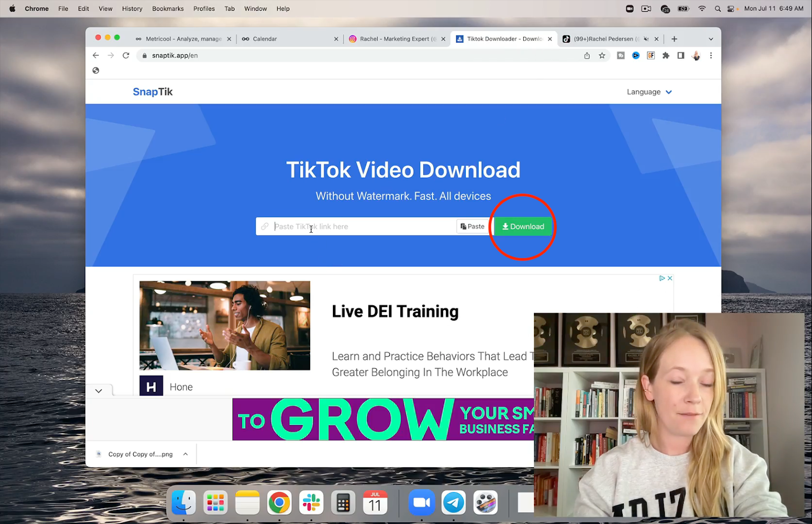Go back to the previous page
812x524 pixels.
pyautogui.click(x=96, y=55)
